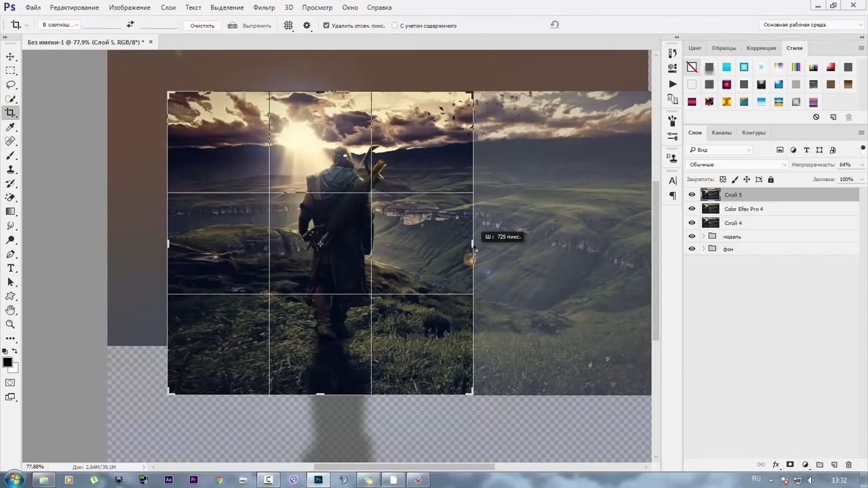Select the Eyedropper tool

(10, 127)
